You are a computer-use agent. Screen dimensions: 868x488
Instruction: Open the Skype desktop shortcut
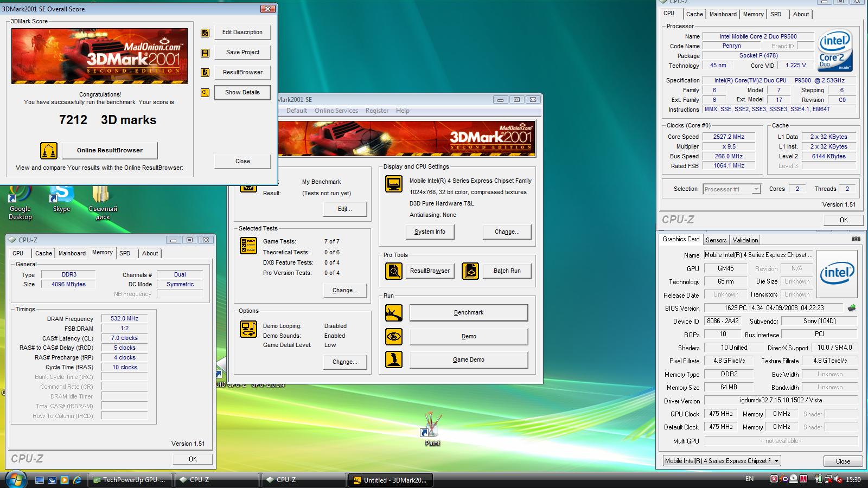[61, 199]
